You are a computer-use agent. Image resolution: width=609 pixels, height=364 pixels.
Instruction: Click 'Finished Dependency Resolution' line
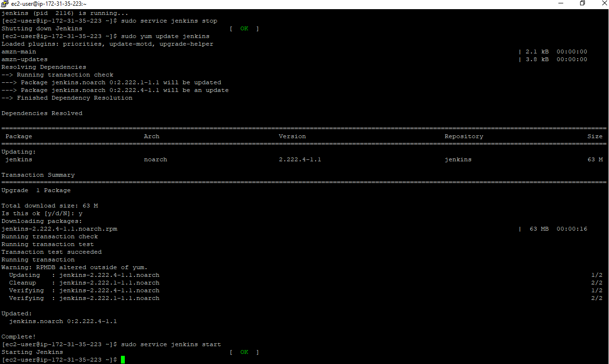(67, 98)
